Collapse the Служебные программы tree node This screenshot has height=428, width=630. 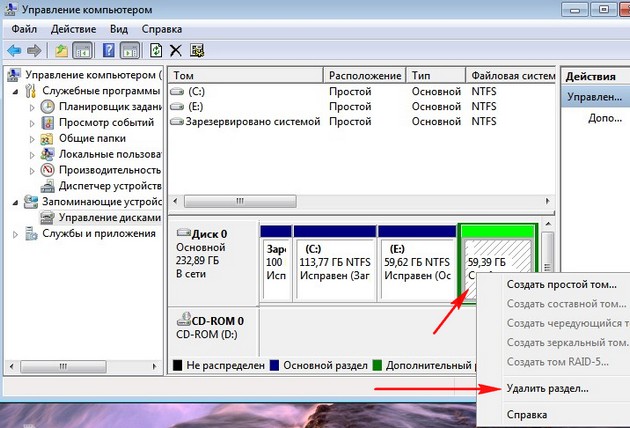click(x=16, y=91)
